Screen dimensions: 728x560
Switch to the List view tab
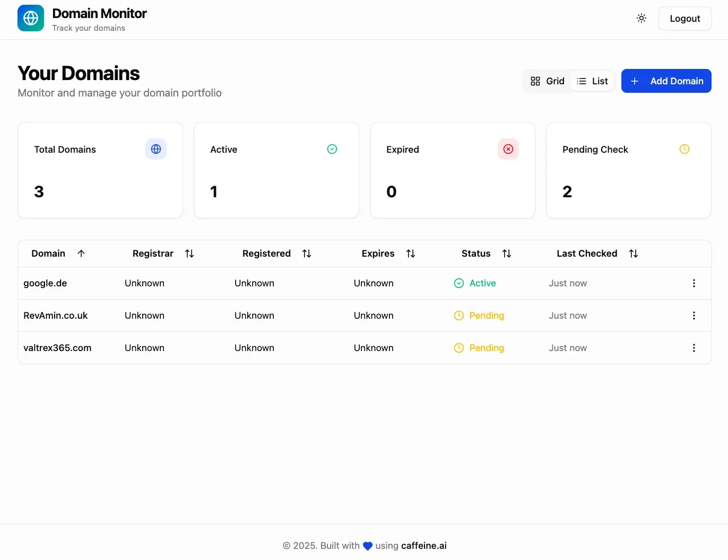pos(592,81)
